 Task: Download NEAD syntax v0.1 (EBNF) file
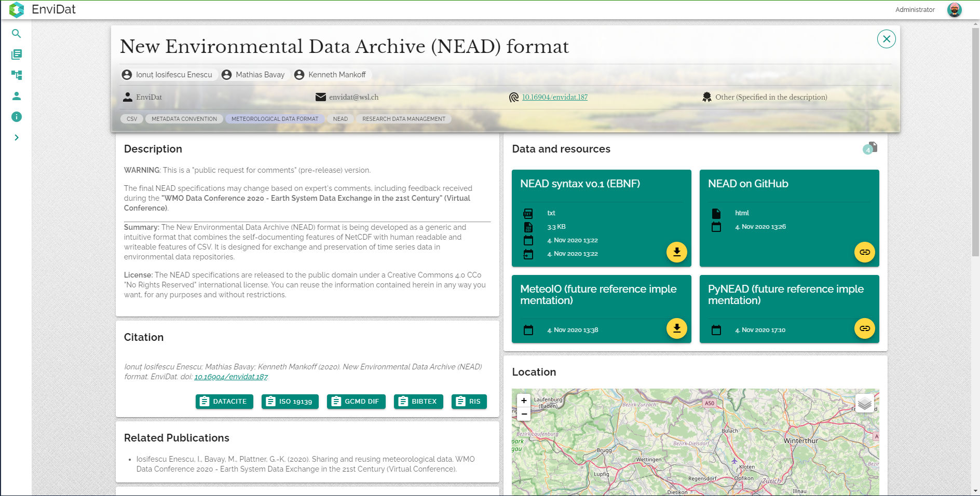(676, 252)
